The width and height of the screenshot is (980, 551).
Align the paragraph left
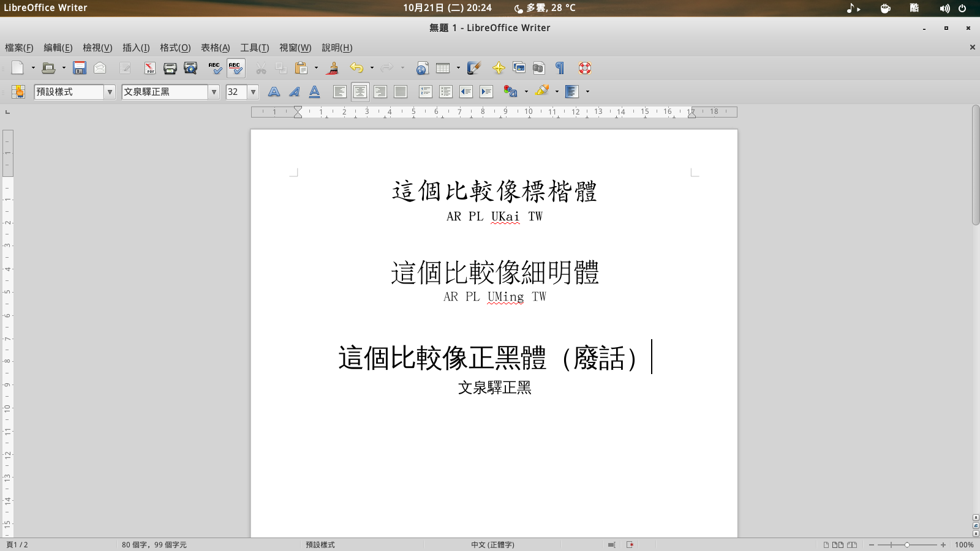[x=340, y=92]
